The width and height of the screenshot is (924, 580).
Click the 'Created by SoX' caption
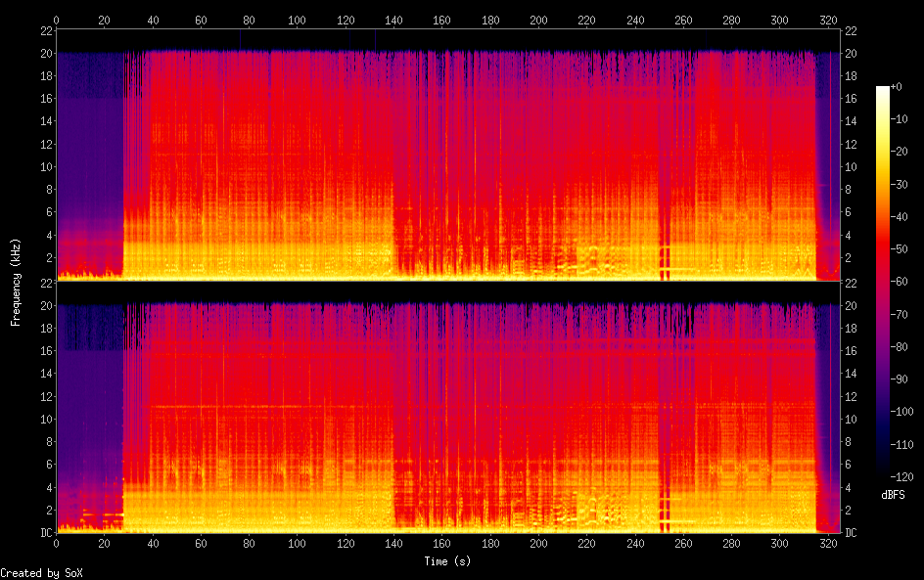(x=41, y=573)
